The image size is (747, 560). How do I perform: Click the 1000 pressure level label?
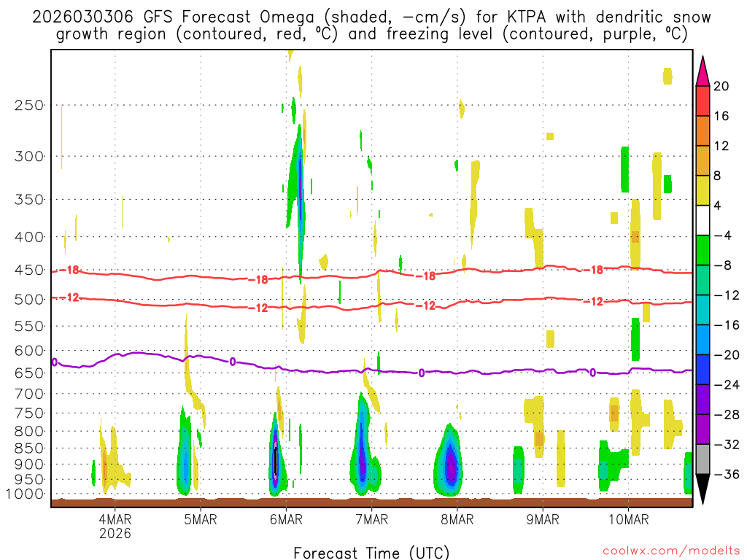pyautogui.click(x=26, y=494)
